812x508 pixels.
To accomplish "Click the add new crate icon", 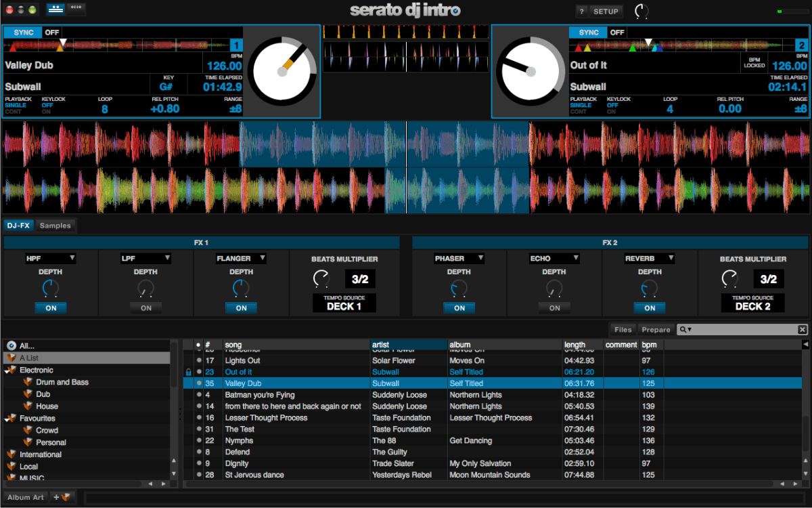I will (x=62, y=497).
